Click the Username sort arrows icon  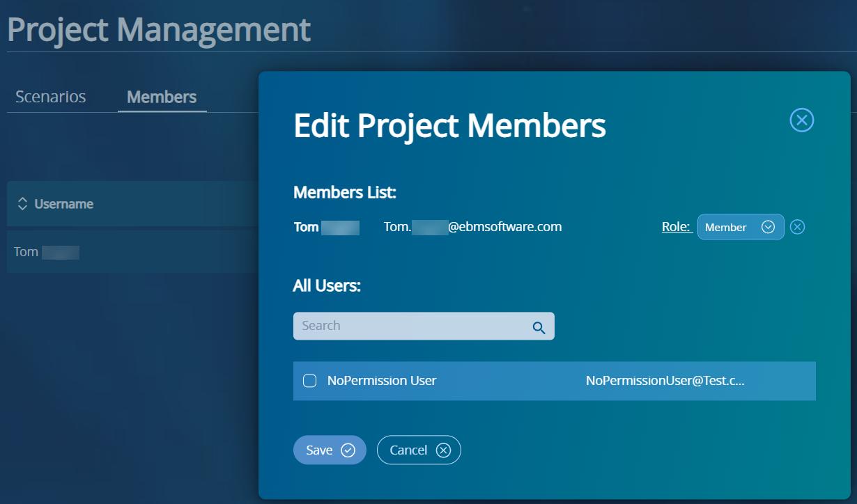22,204
